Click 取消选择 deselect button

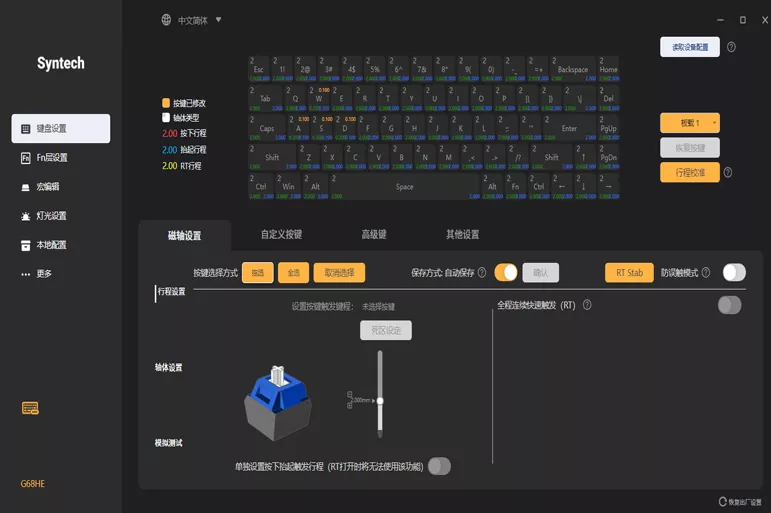[x=339, y=272]
